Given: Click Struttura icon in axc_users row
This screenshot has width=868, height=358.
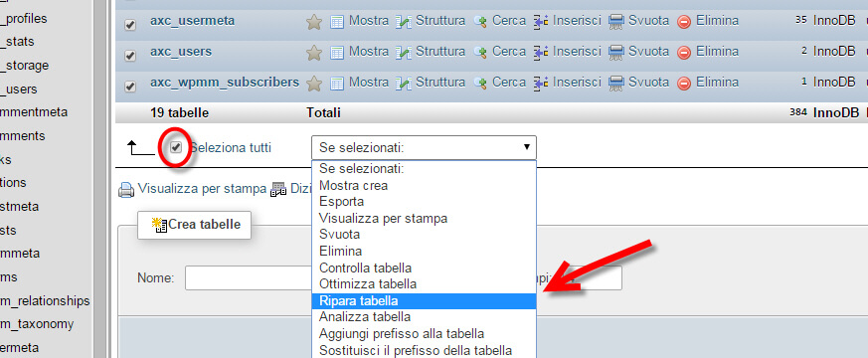Looking at the screenshot, I should pos(404,53).
